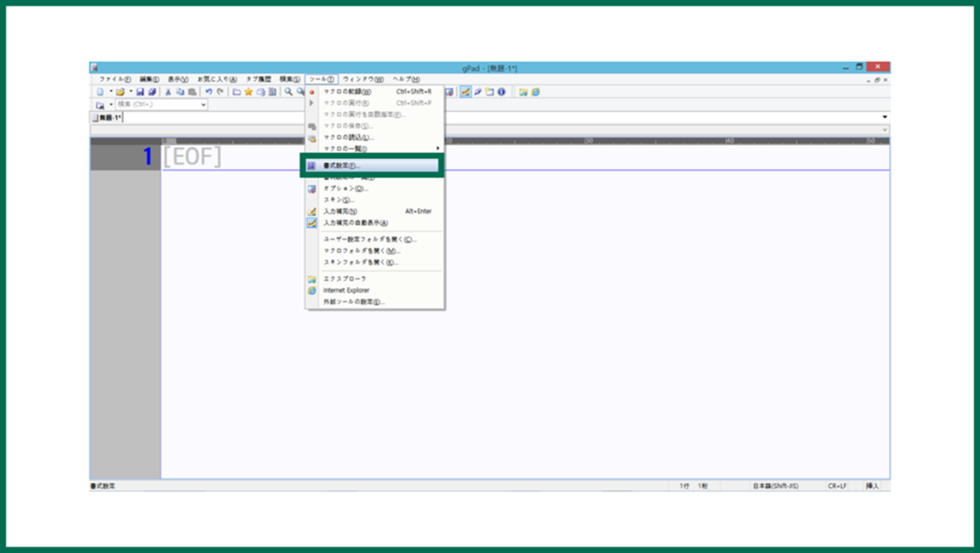
Task: Click the Save floppy disk icon
Action: [141, 92]
